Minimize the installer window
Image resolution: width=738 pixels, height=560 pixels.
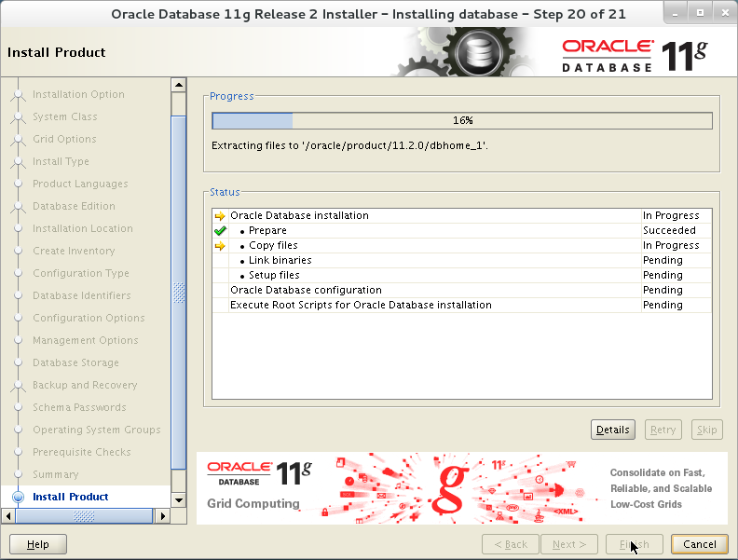coord(675,14)
